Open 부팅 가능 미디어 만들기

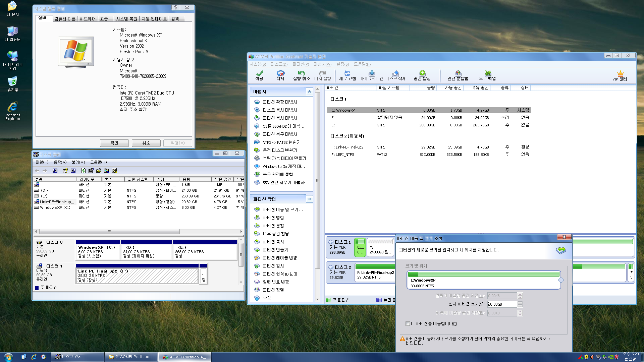(x=284, y=158)
